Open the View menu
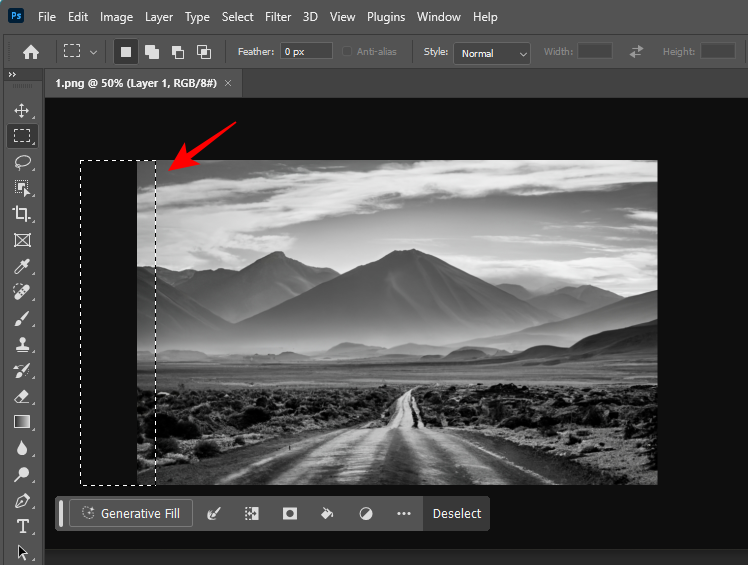Viewport: 748px width, 565px height. (x=343, y=17)
